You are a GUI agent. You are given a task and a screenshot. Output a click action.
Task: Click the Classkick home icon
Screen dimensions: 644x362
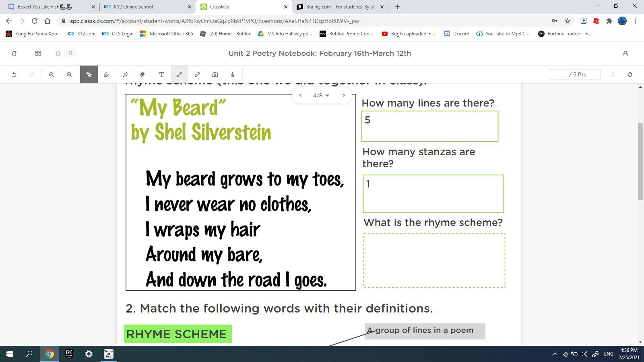[14, 53]
